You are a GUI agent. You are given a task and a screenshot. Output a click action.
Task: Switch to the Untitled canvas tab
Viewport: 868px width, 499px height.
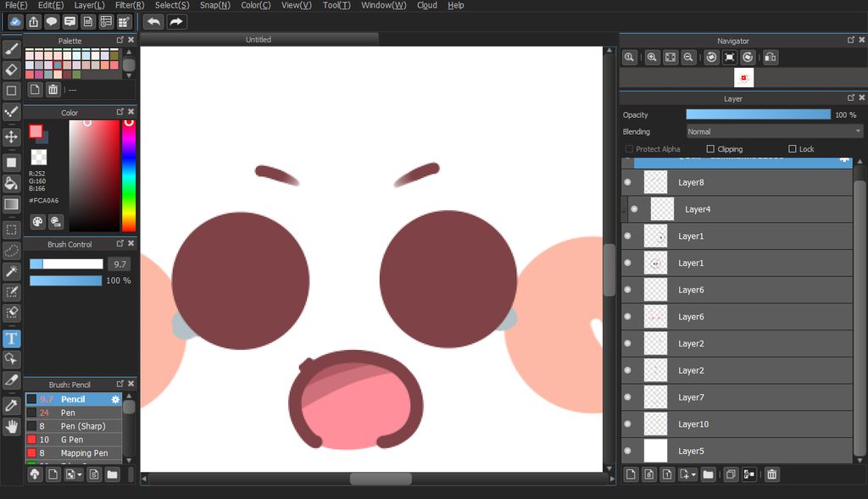259,40
